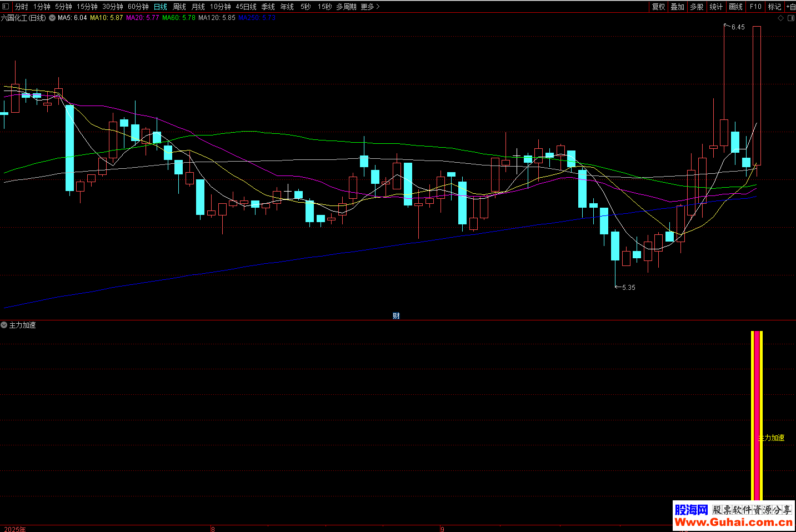Click the 财 financial marker icon
This screenshot has height=532, width=796.
click(x=396, y=316)
